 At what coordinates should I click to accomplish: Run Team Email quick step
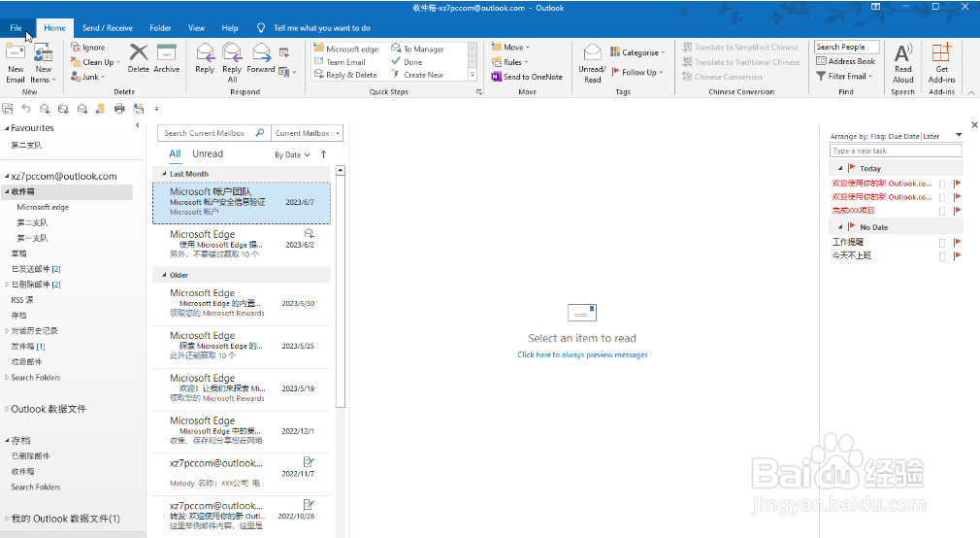(x=340, y=62)
